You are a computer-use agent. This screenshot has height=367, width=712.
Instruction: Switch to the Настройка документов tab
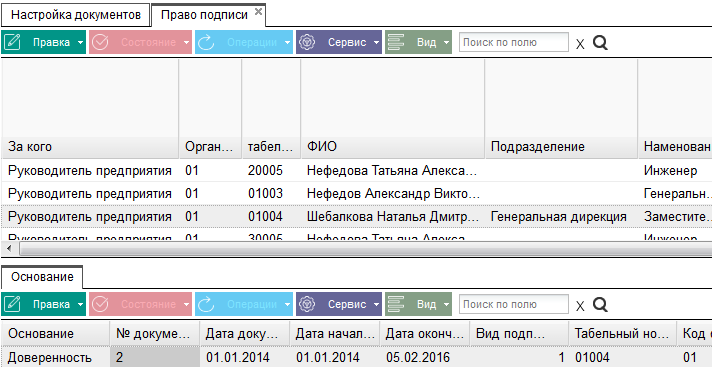tap(75, 15)
